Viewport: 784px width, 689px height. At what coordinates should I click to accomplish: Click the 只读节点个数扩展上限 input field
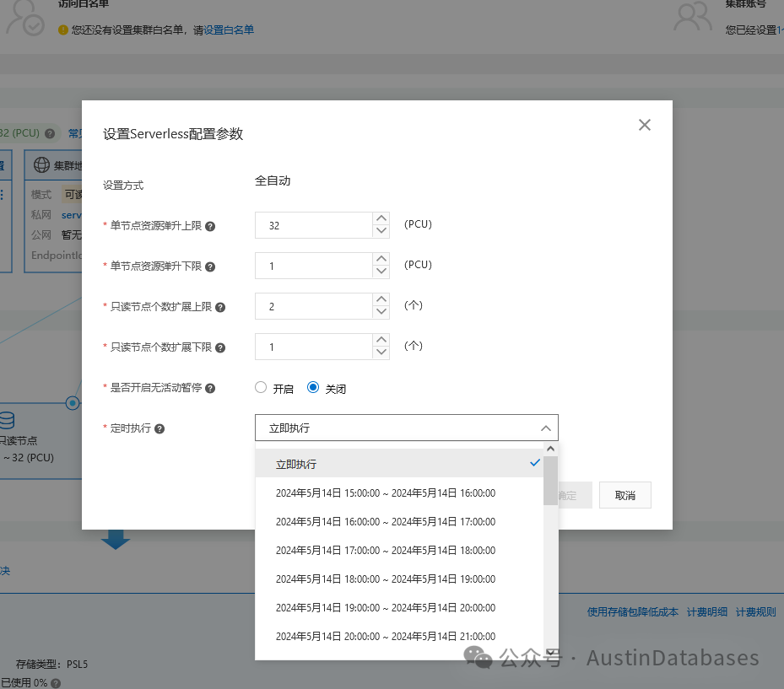coord(314,306)
